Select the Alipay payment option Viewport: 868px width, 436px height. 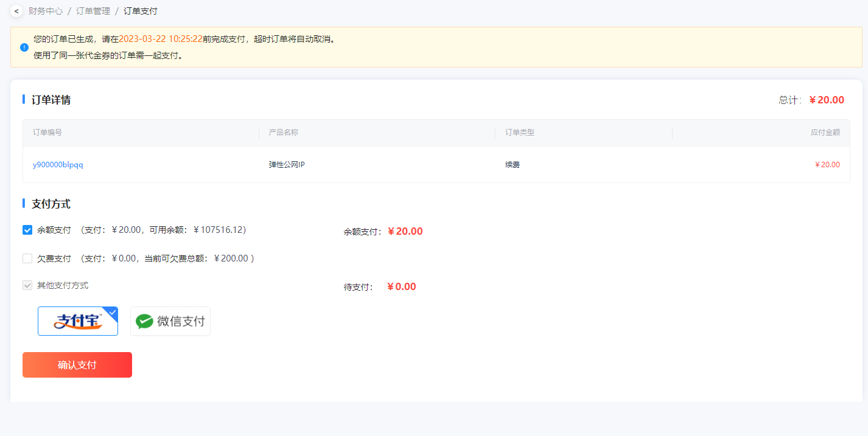78,321
